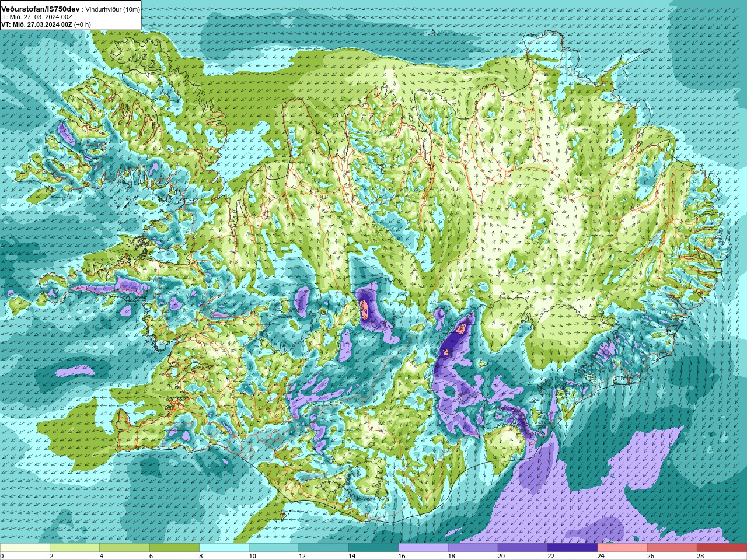Click the legend tick label 8
Viewport: 747px width, 560px height.
(x=201, y=556)
